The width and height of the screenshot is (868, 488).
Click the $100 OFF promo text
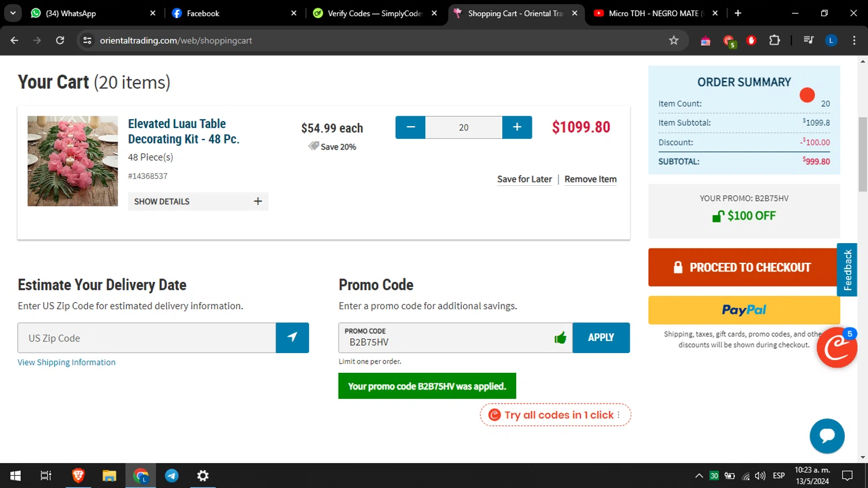coord(751,216)
